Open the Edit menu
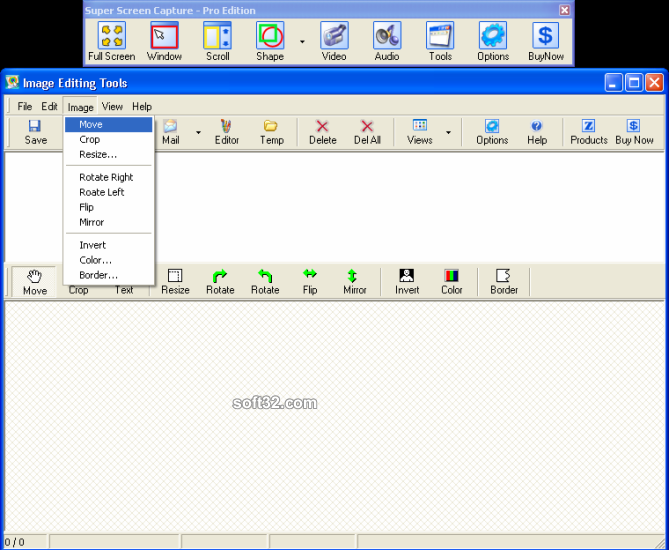The width and height of the screenshot is (669, 550). point(49,107)
